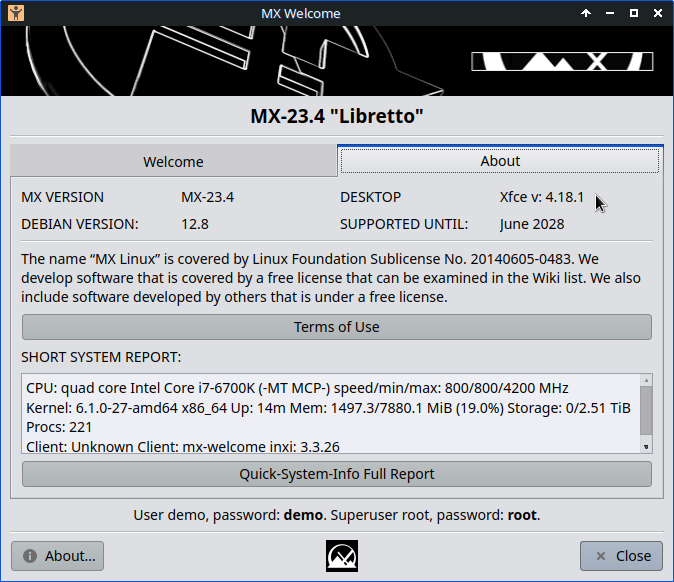
Task: Open the Terms of Use
Action: click(x=337, y=327)
